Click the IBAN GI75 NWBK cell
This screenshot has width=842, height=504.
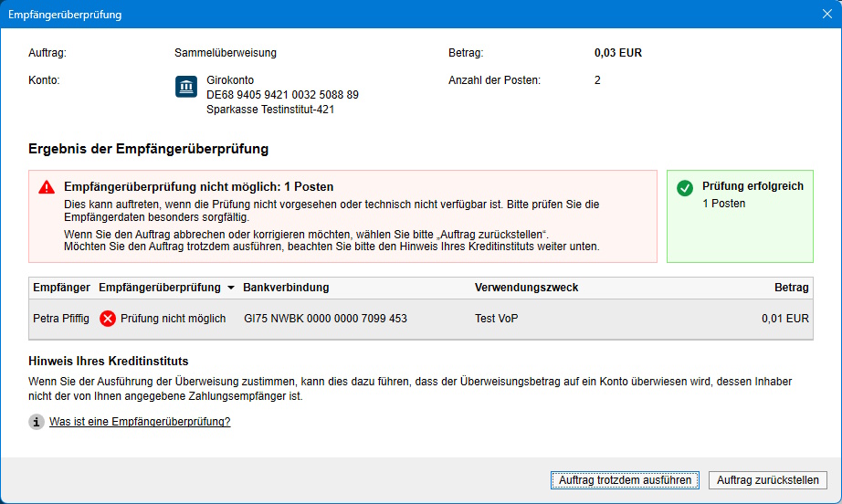point(325,319)
